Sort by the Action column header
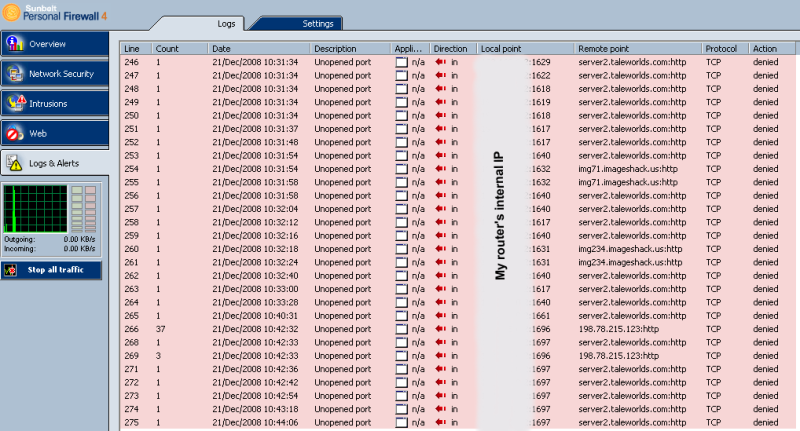Screen dimensions: 800x431 click(x=772, y=48)
